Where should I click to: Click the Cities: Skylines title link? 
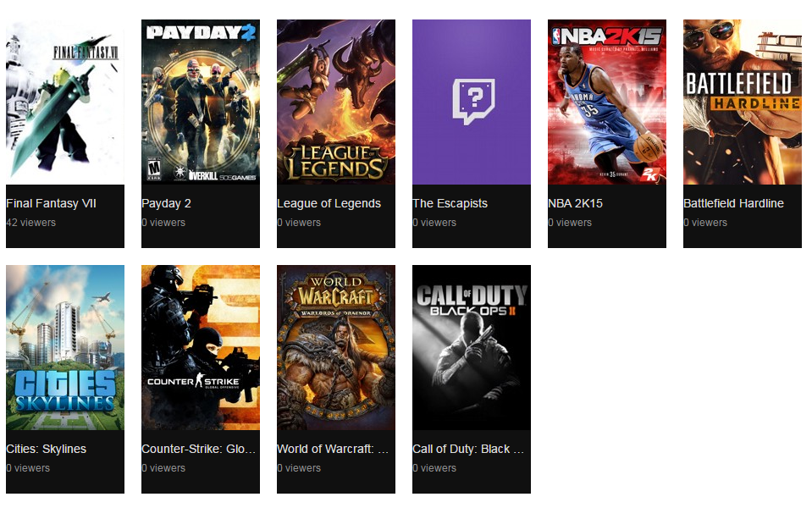click(x=46, y=449)
